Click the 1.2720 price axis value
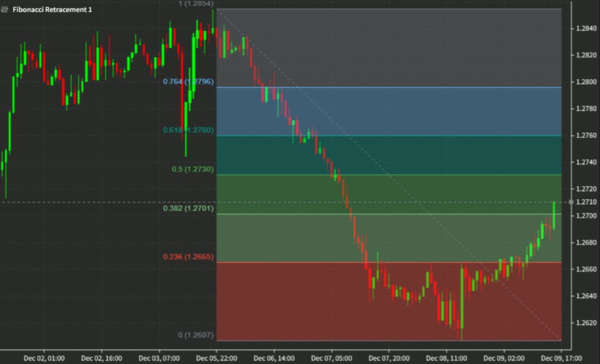Screen dimensions: 600x364 [x=586, y=189]
